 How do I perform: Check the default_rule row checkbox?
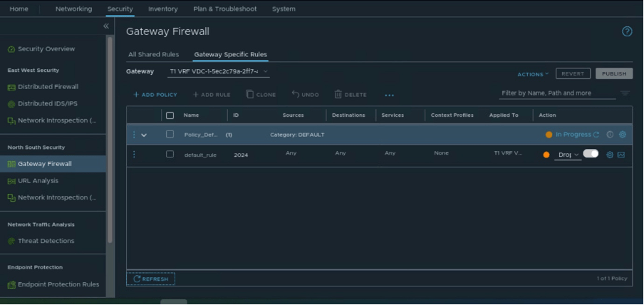pos(170,154)
